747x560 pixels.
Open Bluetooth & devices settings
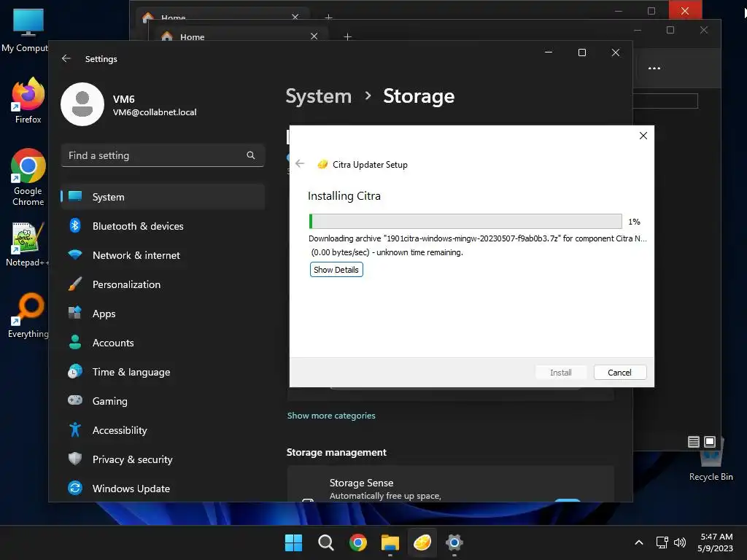point(163,226)
